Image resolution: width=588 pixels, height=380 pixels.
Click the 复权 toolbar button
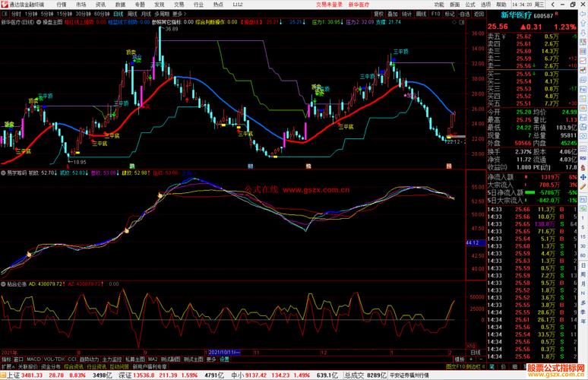coord(379,14)
